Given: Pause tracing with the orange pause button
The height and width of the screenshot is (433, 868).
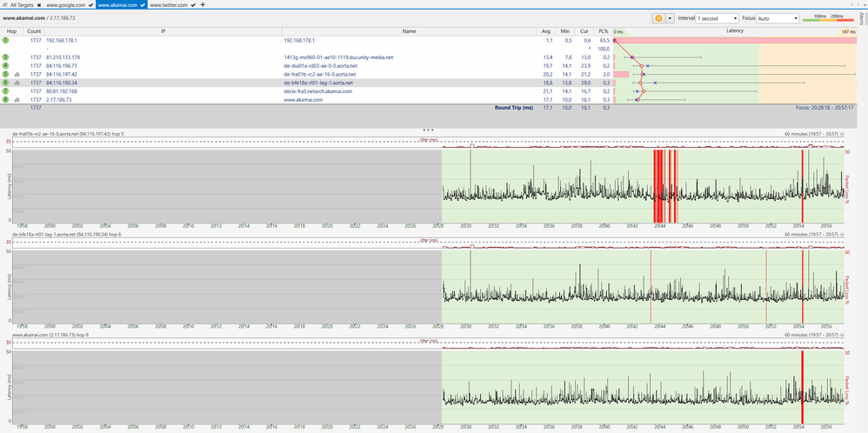Looking at the screenshot, I should (658, 17).
